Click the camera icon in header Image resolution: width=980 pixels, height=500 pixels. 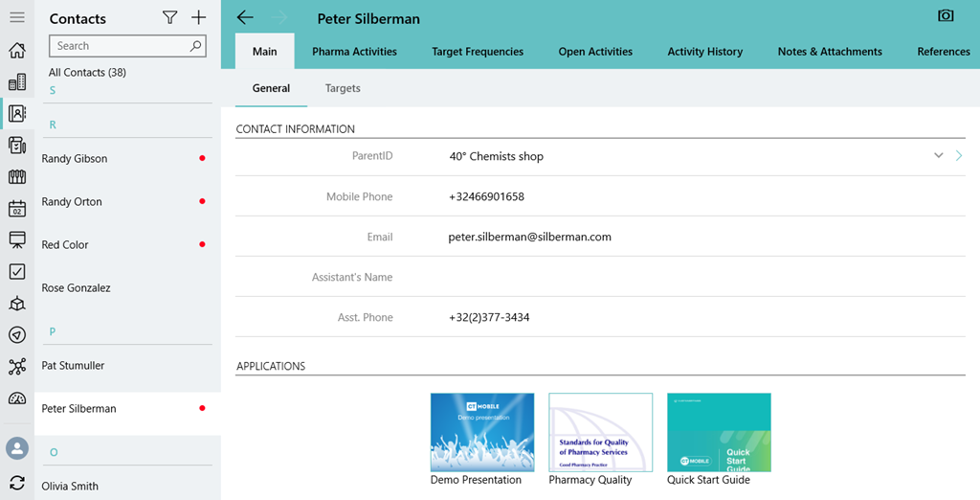[x=946, y=16]
